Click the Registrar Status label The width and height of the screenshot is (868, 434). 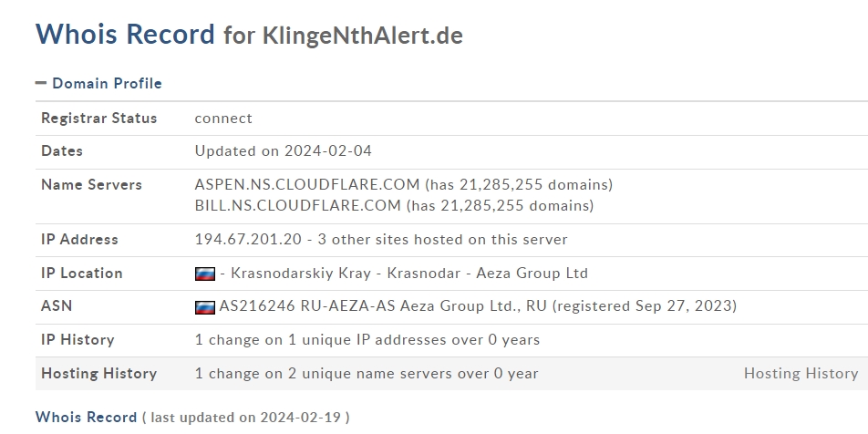pyautogui.click(x=99, y=118)
